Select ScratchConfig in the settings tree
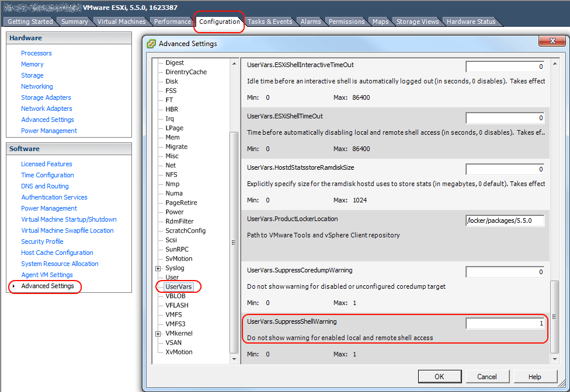Viewport: 570px width, 392px height. click(x=185, y=230)
